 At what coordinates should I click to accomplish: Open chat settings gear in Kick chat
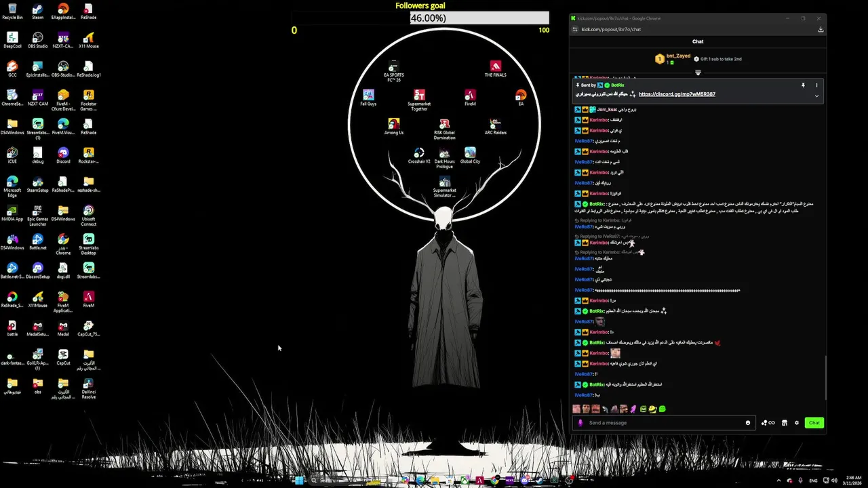pyautogui.click(x=797, y=423)
